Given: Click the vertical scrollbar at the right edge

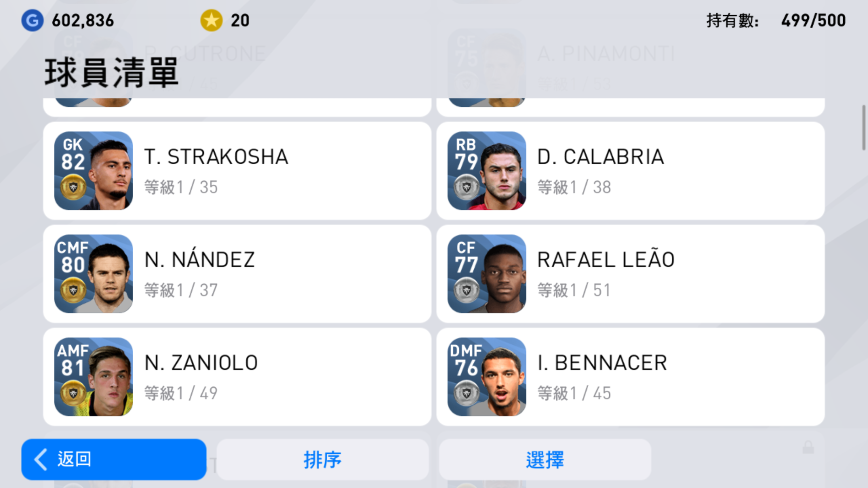Looking at the screenshot, I should 864,128.
